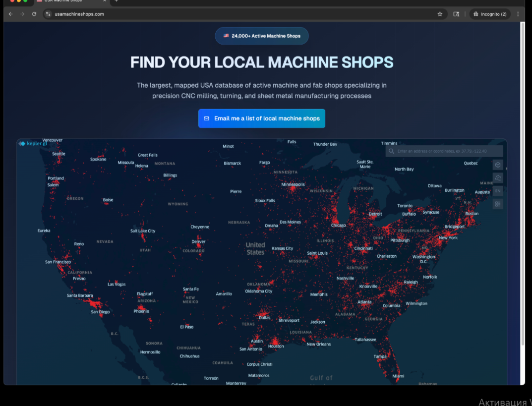
Task: Click the draw on map polygon icon
Action: (498, 178)
